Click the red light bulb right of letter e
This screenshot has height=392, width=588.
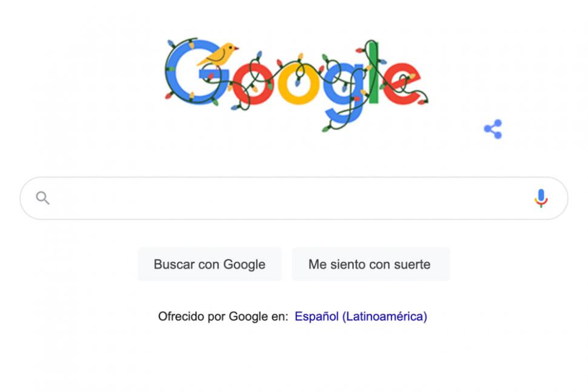[423, 101]
